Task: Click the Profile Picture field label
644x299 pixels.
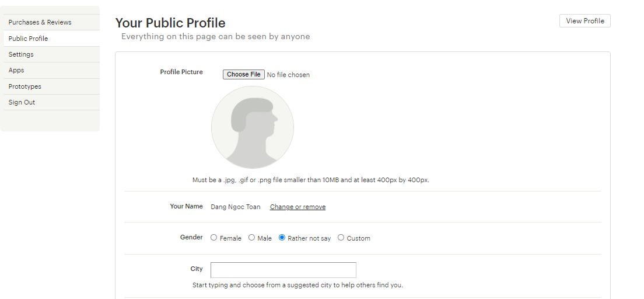Action: click(181, 72)
